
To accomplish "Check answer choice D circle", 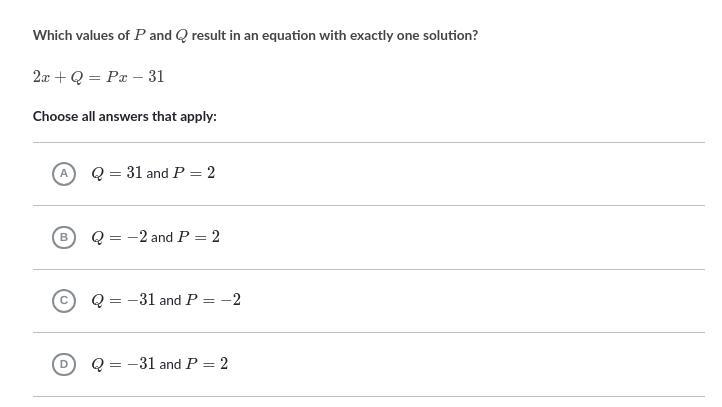I will click(64, 364).
